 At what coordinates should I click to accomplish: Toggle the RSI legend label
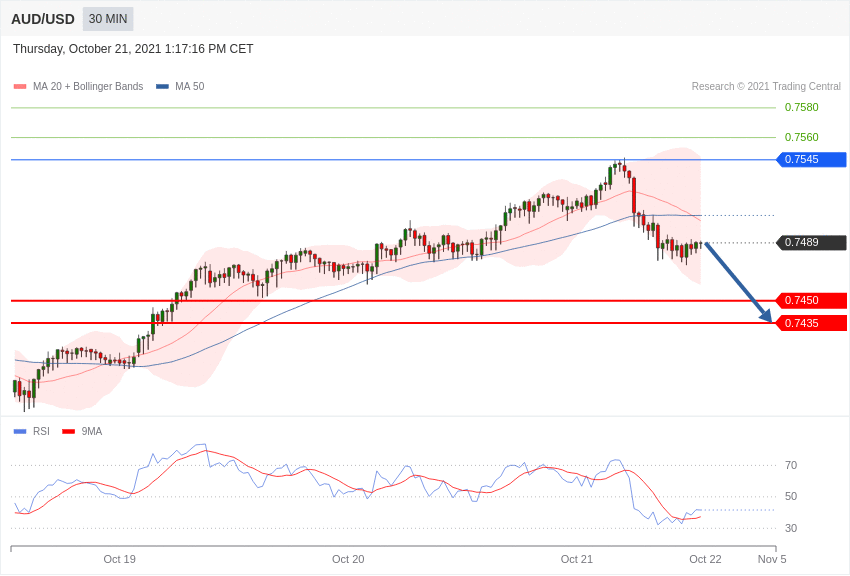(41, 432)
